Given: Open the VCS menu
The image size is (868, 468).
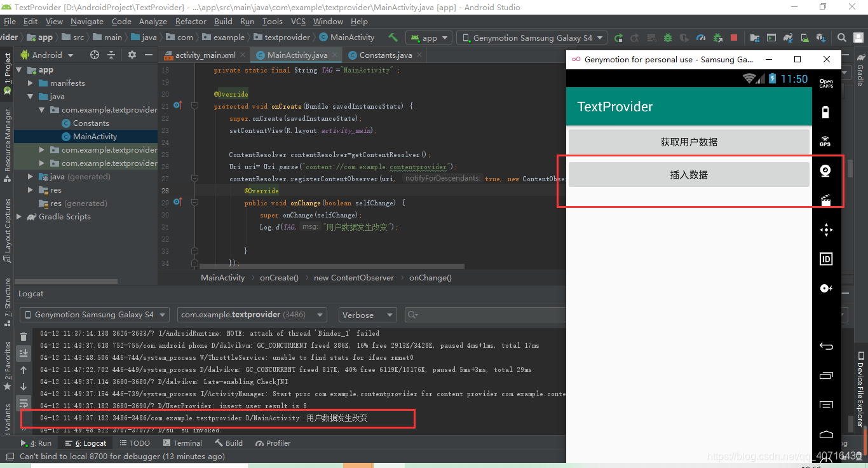Looking at the screenshot, I should 298,21.
